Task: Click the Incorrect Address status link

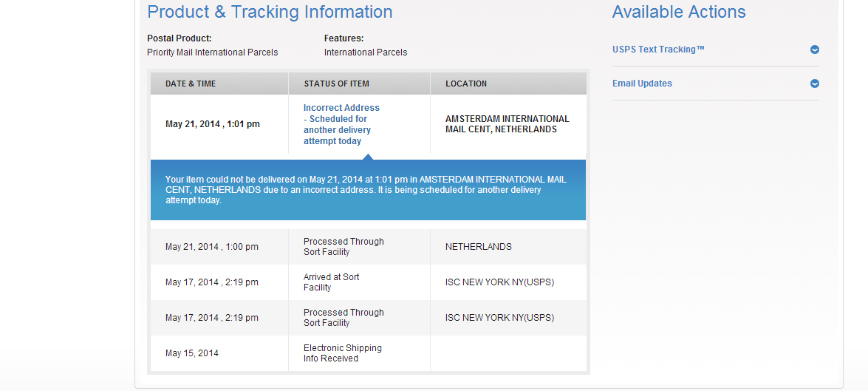Action: tap(341, 124)
